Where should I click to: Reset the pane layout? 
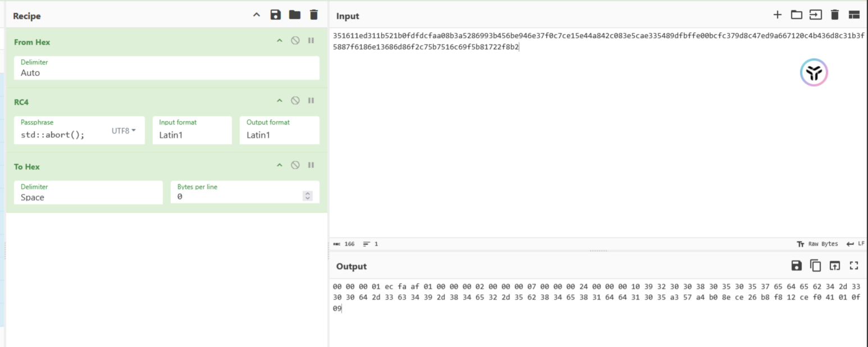coord(854,15)
